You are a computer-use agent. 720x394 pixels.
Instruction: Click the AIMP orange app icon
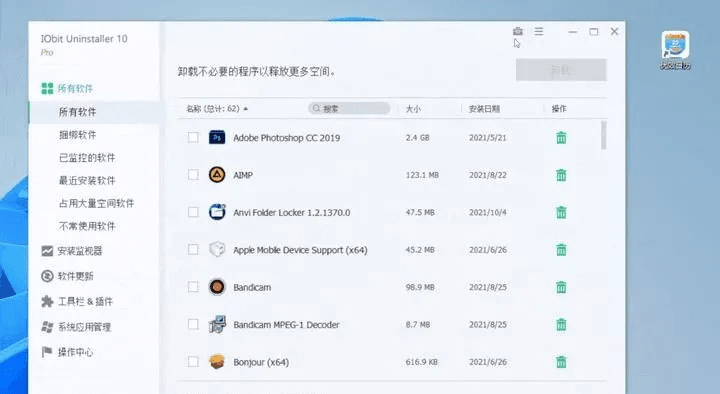[217, 174]
